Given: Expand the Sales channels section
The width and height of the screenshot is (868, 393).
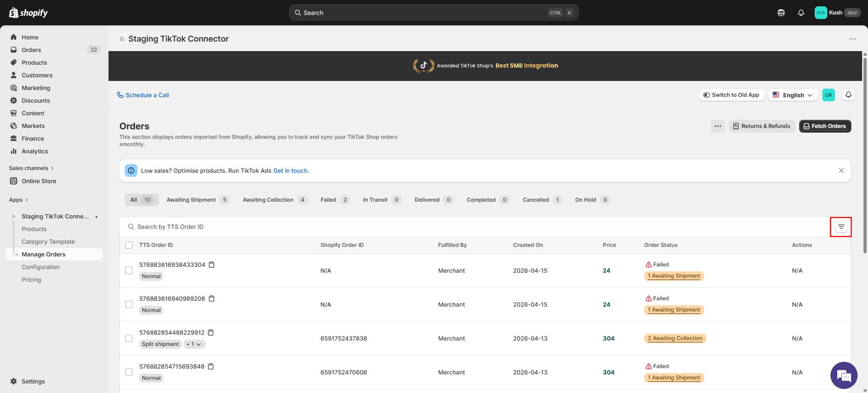Looking at the screenshot, I should (x=31, y=168).
